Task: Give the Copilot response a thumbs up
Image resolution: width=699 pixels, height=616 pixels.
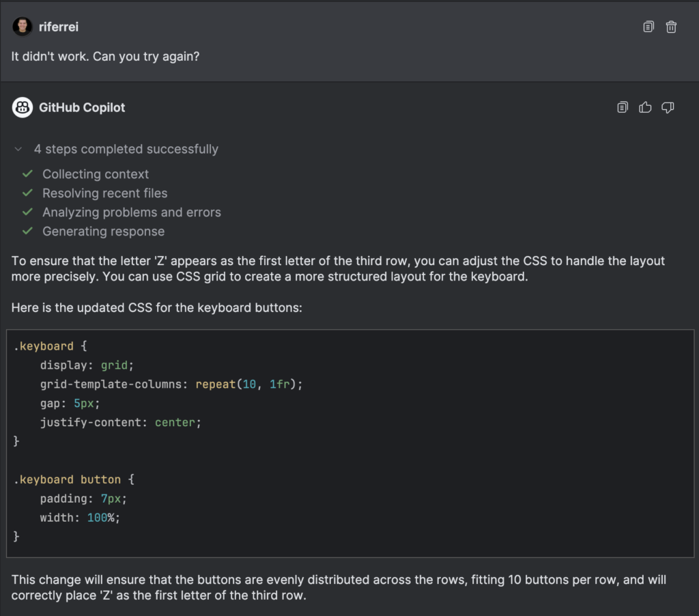Action: coord(645,107)
